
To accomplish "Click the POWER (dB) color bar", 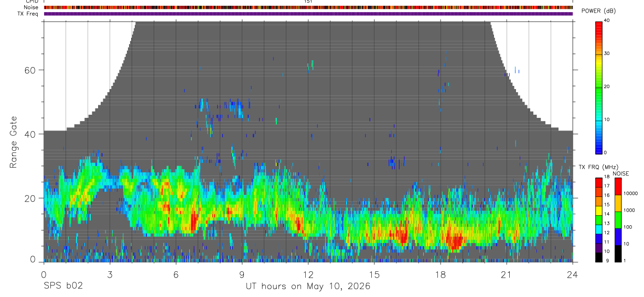I will 599,87.
